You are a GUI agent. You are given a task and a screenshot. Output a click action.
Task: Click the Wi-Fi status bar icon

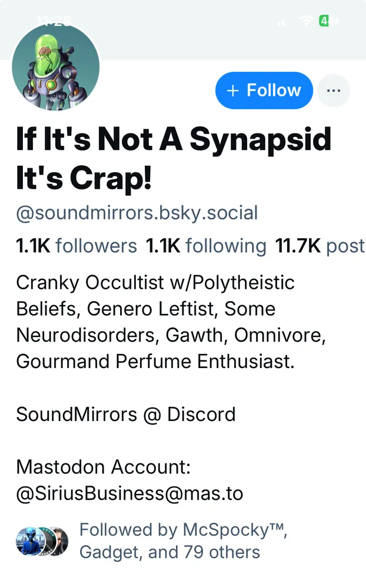click(306, 21)
